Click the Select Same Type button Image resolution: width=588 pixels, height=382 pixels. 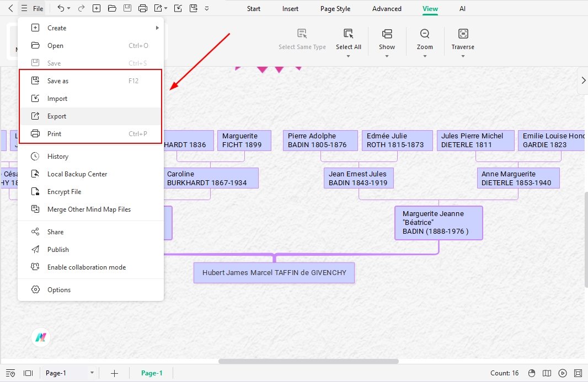(x=302, y=39)
